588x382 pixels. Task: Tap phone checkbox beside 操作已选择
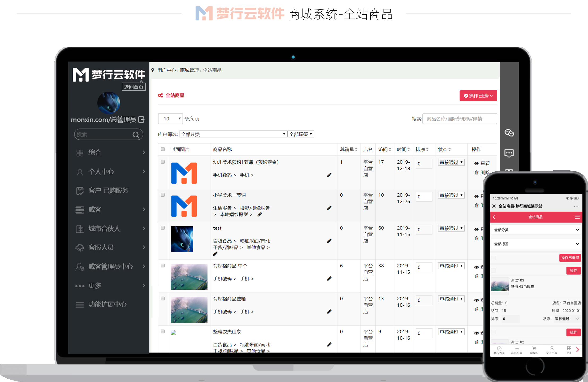tap(494, 258)
